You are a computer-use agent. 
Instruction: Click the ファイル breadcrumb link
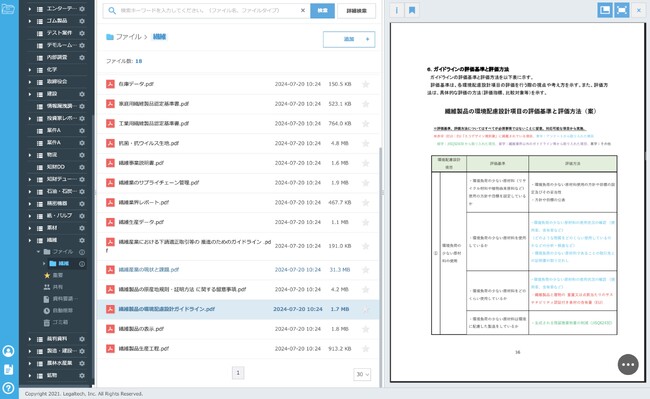(x=128, y=37)
